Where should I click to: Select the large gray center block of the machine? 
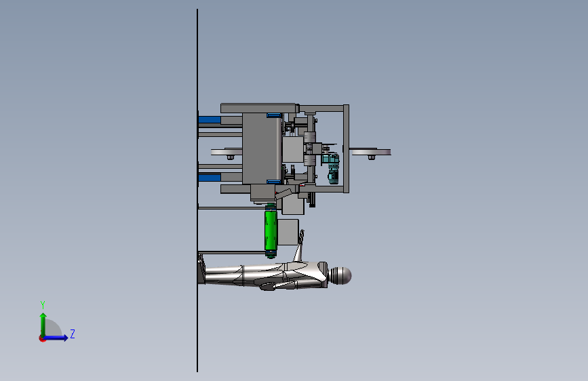tap(262, 148)
